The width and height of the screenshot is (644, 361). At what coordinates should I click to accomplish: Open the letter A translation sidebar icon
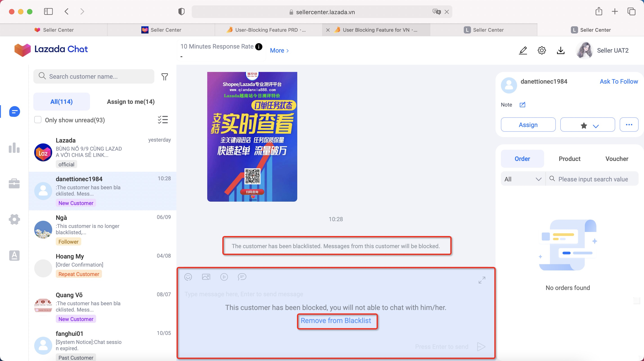[x=14, y=255]
